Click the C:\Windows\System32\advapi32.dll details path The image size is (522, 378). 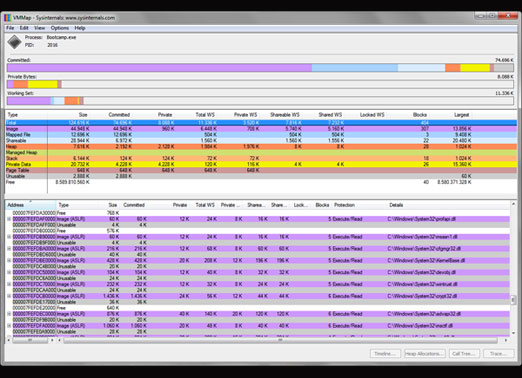point(423,314)
